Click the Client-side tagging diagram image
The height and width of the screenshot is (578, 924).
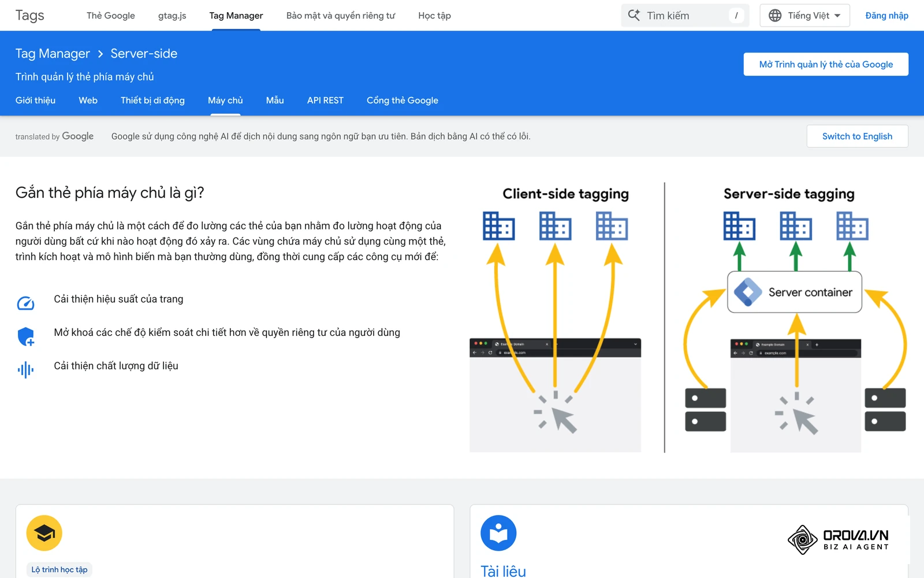pyautogui.click(x=556, y=319)
